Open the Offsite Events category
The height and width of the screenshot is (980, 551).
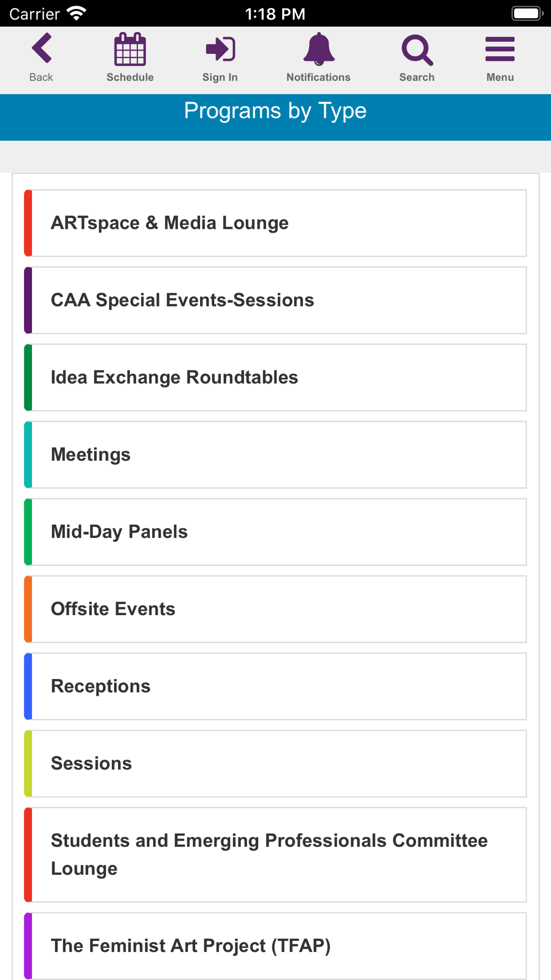275,609
